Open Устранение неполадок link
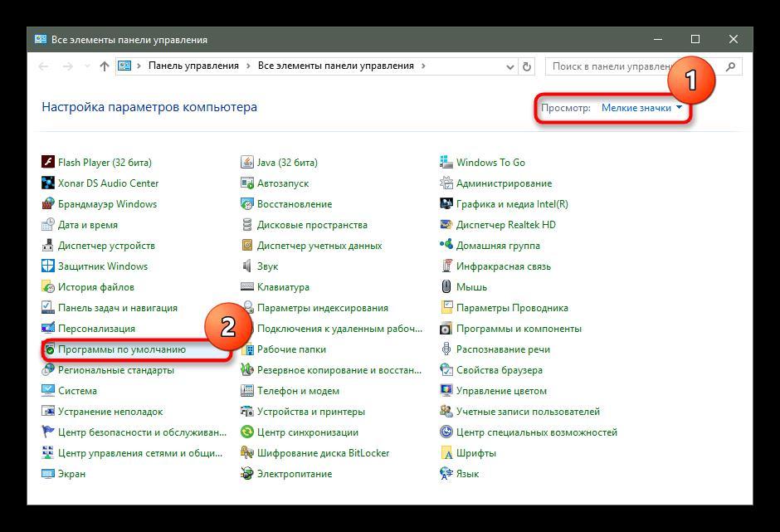780x532 pixels. point(110,412)
